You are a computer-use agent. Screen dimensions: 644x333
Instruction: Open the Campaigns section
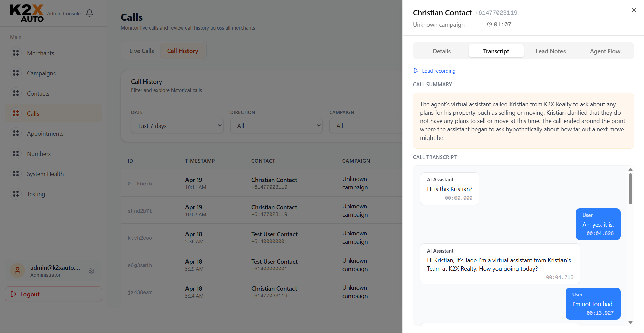41,73
